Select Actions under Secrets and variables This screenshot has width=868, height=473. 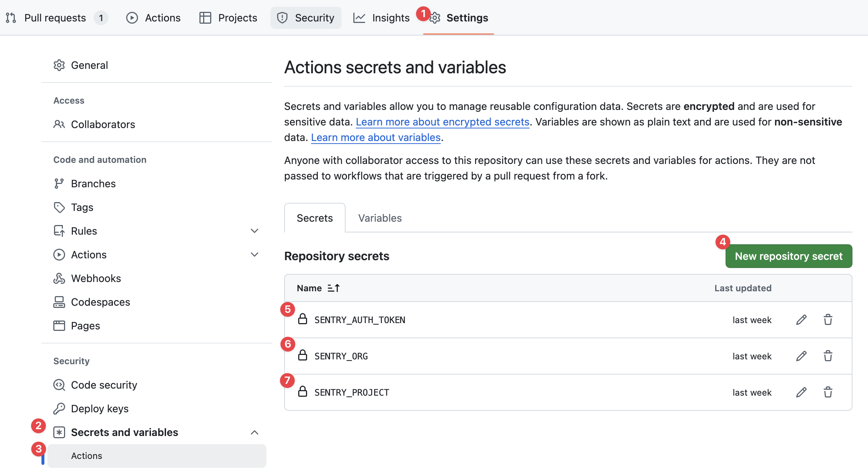point(86,456)
